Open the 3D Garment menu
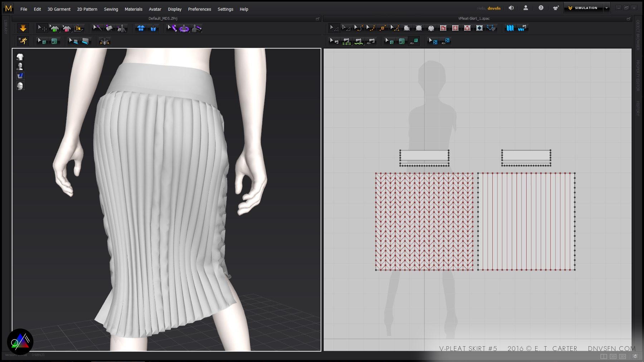The width and height of the screenshot is (644, 362). coord(59,9)
